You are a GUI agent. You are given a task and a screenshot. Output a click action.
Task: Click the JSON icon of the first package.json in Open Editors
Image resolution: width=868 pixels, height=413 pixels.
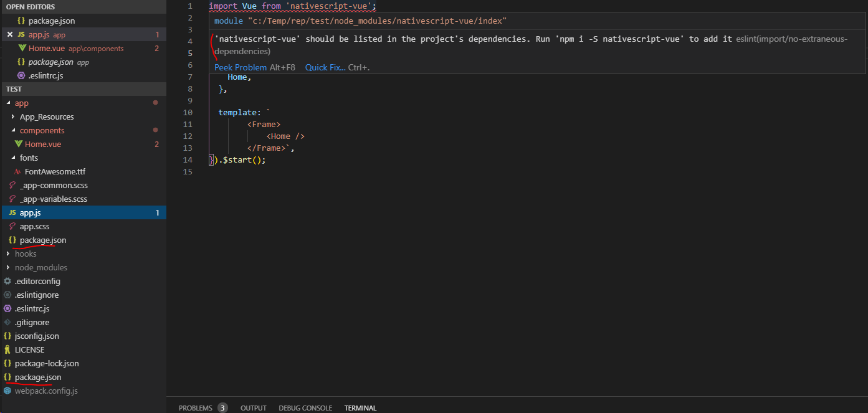tap(21, 21)
